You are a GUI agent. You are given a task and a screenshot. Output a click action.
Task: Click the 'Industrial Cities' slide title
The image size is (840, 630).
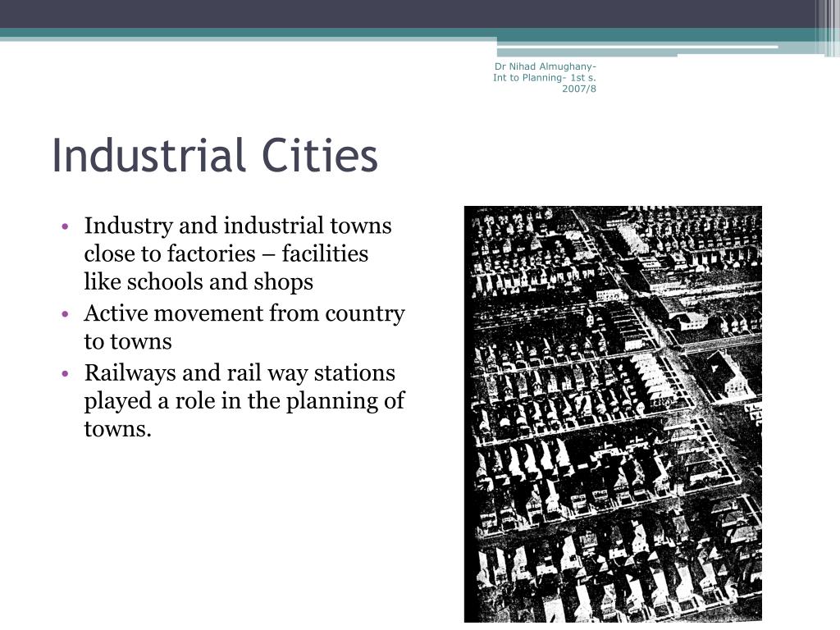click(x=215, y=155)
